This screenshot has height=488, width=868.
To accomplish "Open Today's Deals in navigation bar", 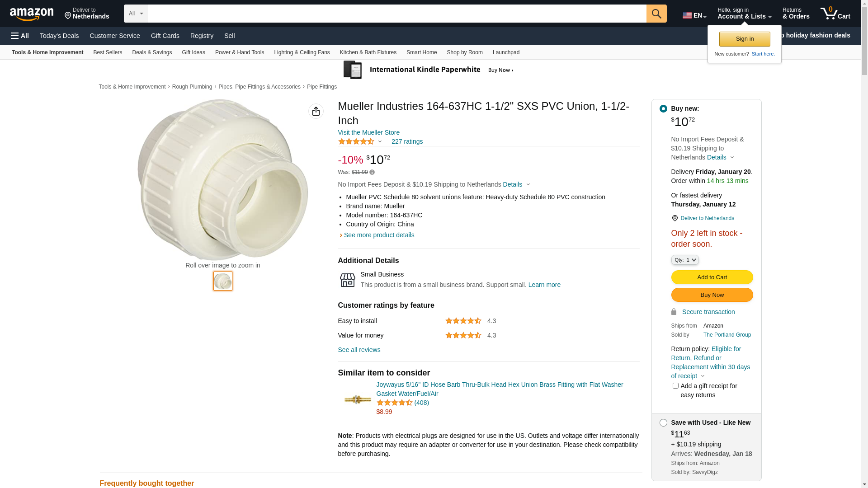I will coord(59,36).
